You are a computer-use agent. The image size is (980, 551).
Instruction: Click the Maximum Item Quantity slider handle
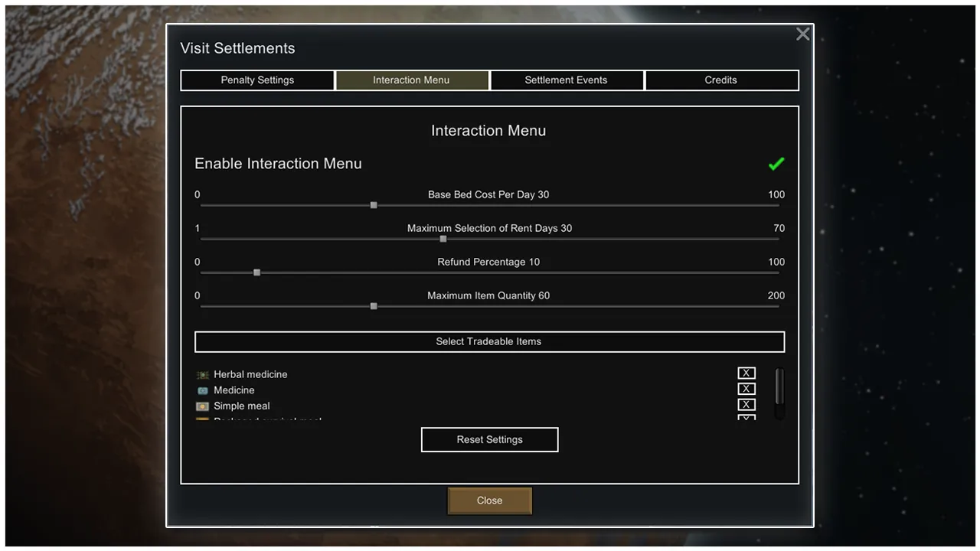pyautogui.click(x=374, y=306)
